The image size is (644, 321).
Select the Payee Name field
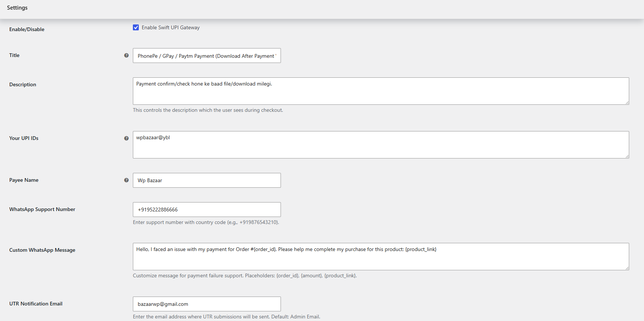(x=207, y=180)
